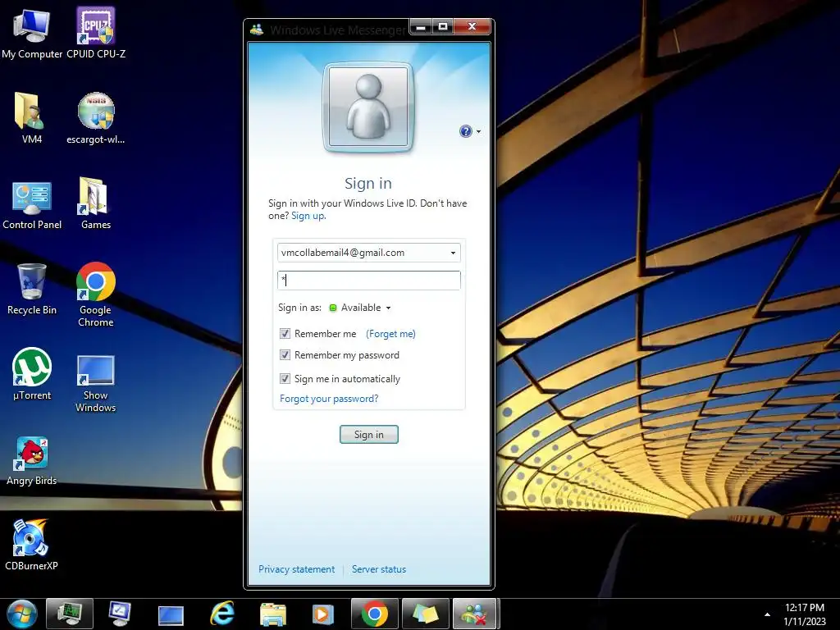Launch Google Chrome from desktop
This screenshot has width=840, height=630.
(96, 294)
